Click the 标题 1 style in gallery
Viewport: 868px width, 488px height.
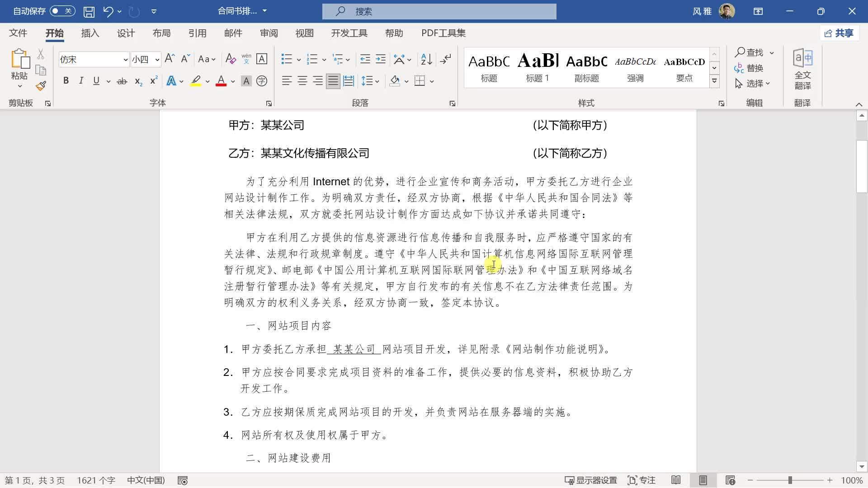538,67
